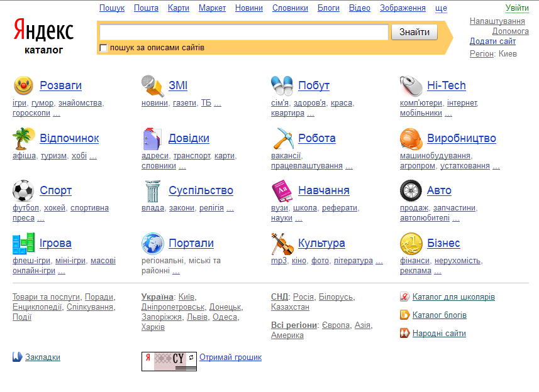Viewport: 539px width, 392px height.
Task: Open the флеш-ігри subcategory link
Action: 31,261
